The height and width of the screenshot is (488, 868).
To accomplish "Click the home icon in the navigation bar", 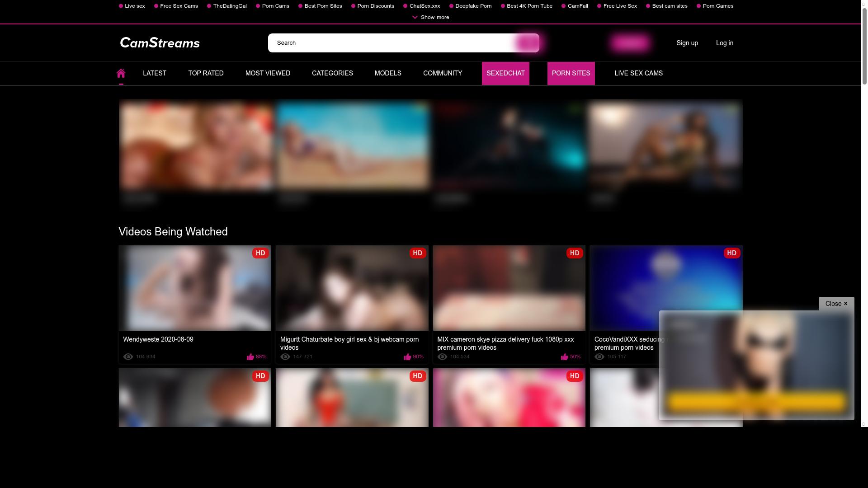I will (x=121, y=73).
